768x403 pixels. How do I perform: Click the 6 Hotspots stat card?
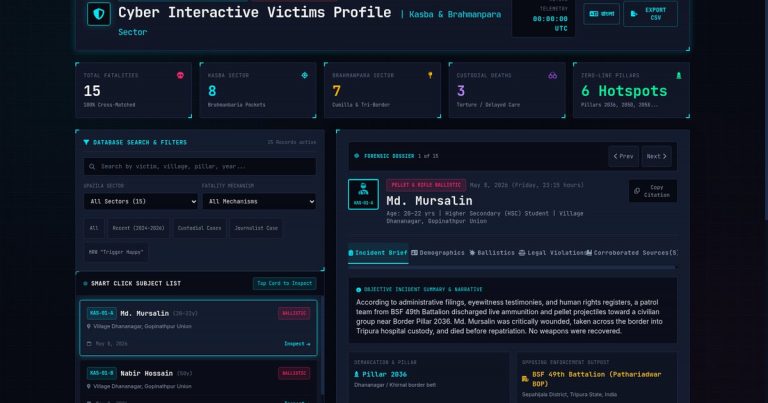coord(631,90)
